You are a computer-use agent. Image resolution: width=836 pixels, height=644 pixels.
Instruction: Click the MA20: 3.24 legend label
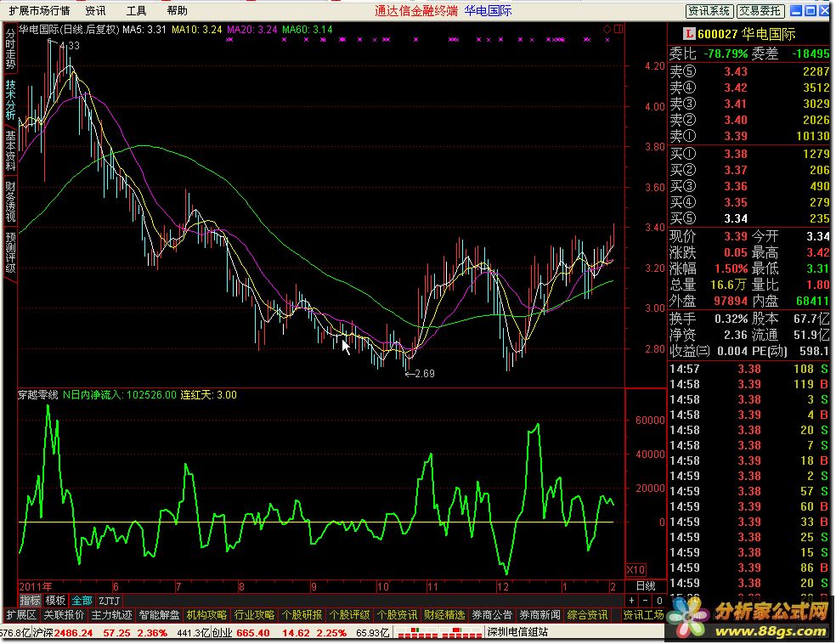(x=252, y=30)
